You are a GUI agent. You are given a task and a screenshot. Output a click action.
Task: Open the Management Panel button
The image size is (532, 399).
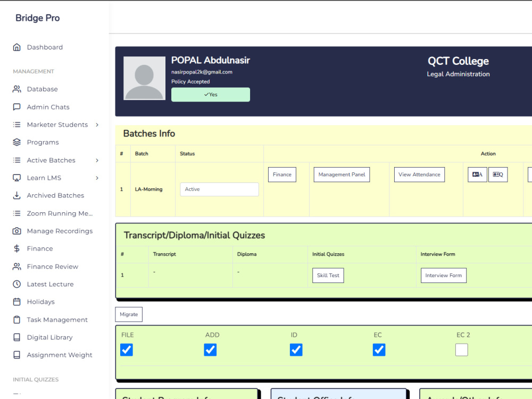[x=342, y=174]
